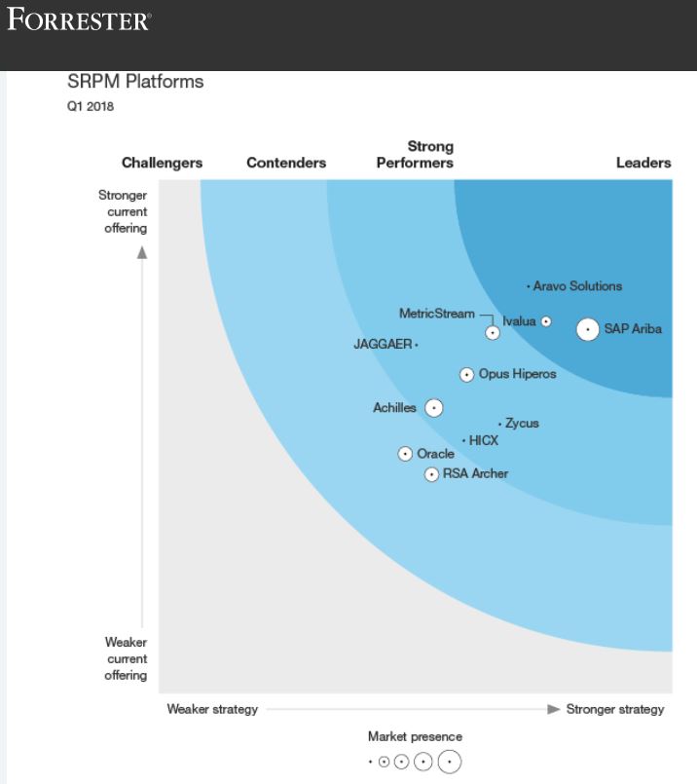Click the Contenders category heading
The image size is (697, 784).
[286, 163]
